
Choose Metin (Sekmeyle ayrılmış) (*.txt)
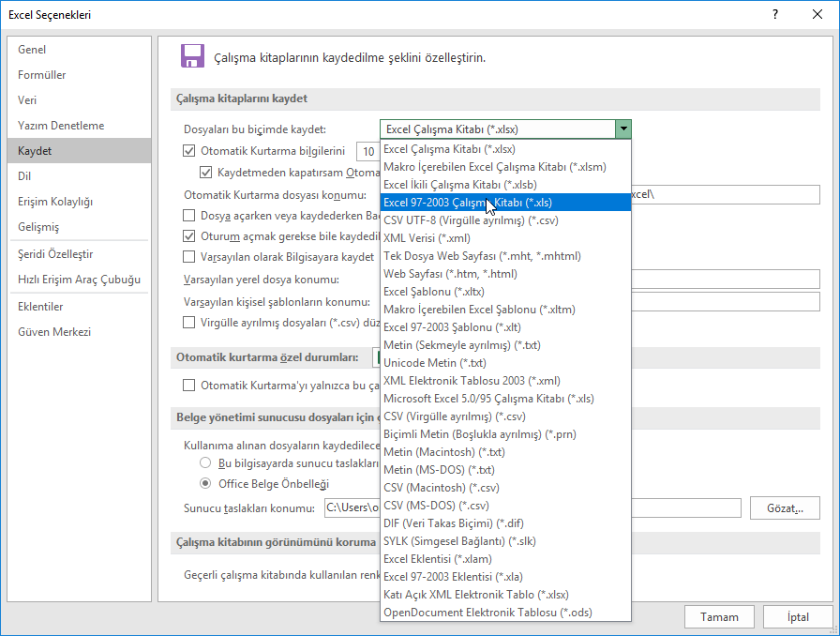click(505, 345)
